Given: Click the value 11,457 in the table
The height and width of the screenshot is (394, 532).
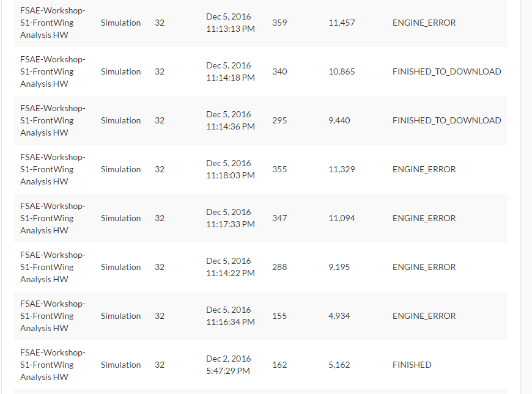Looking at the screenshot, I should [x=341, y=23].
